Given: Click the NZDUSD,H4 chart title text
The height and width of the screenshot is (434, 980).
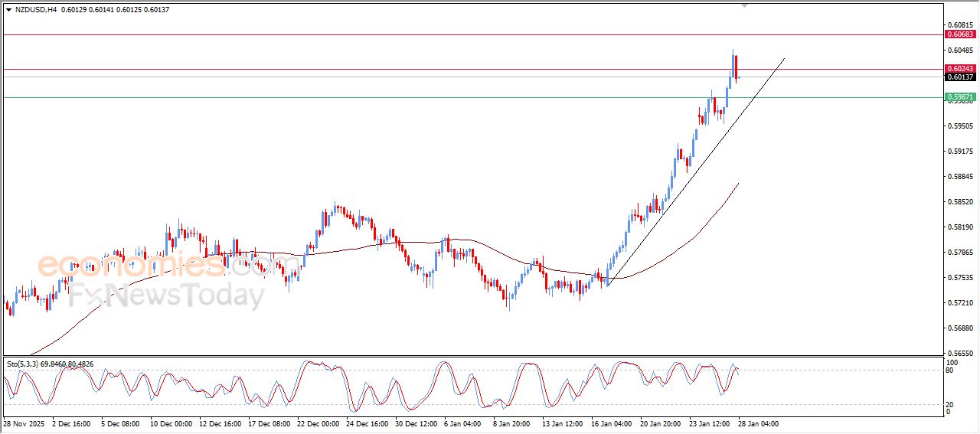Looking at the screenshot, I should point(36,10).
